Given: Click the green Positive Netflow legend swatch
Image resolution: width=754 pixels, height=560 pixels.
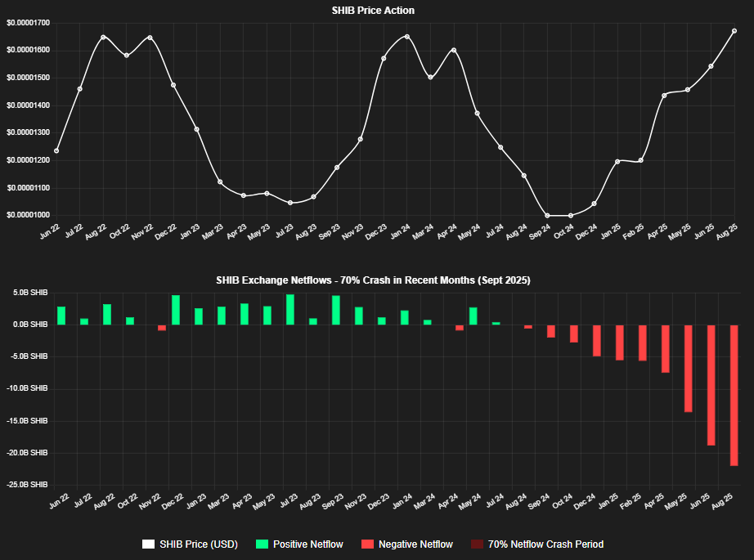Looking at the screenshot, I should [262, 544].
